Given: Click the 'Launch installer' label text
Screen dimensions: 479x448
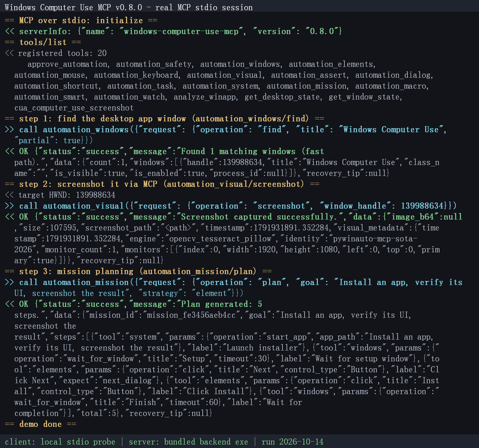Looking at the screenshot, I should coord(262,348).
